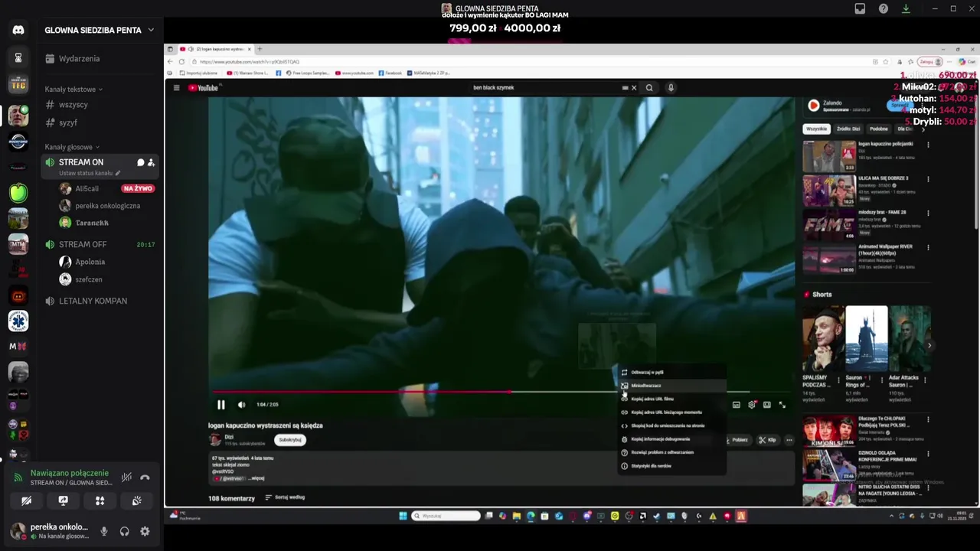Open Discord activities launcher button
Image resolution: width=980 pixels, height=551 pixels.
(100, 500)
